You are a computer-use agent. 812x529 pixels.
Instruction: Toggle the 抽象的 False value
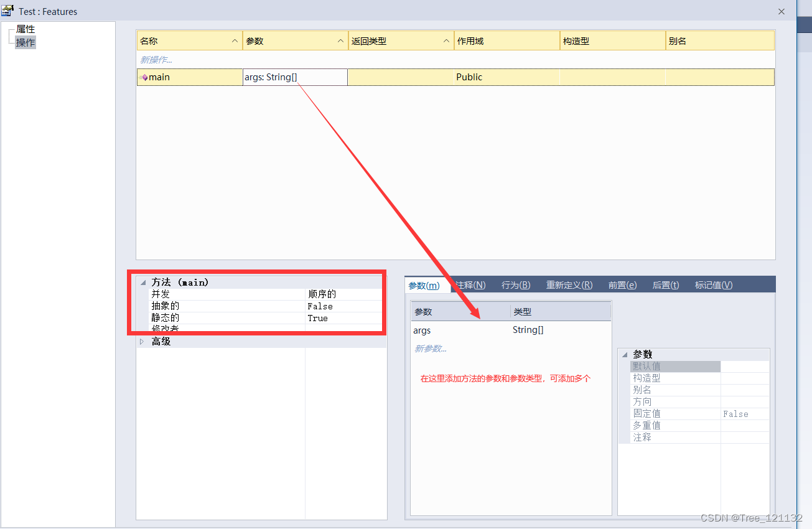(x=320, y=306)
